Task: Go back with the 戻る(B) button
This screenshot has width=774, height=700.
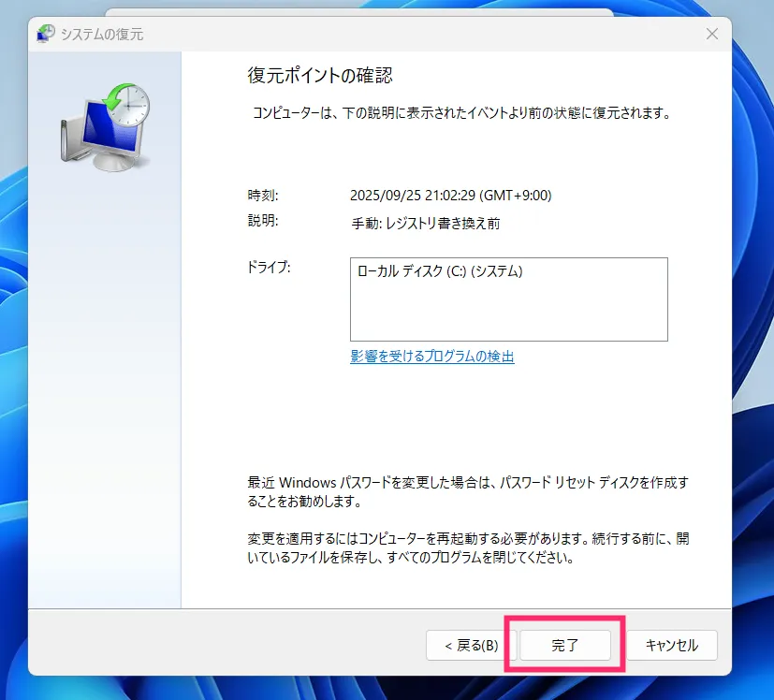Action: (x=471, y=645)
